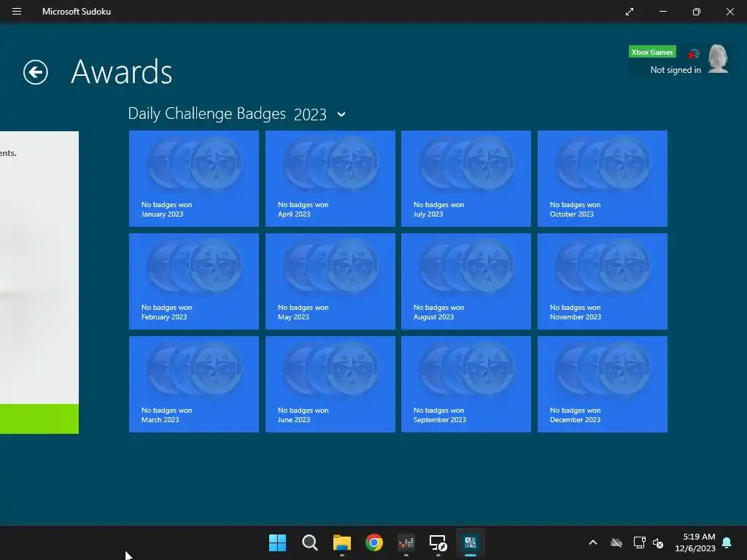Toggle full screen with diagonal arrows icon
This screenshot has height=560, width=747.
(630, 12)
